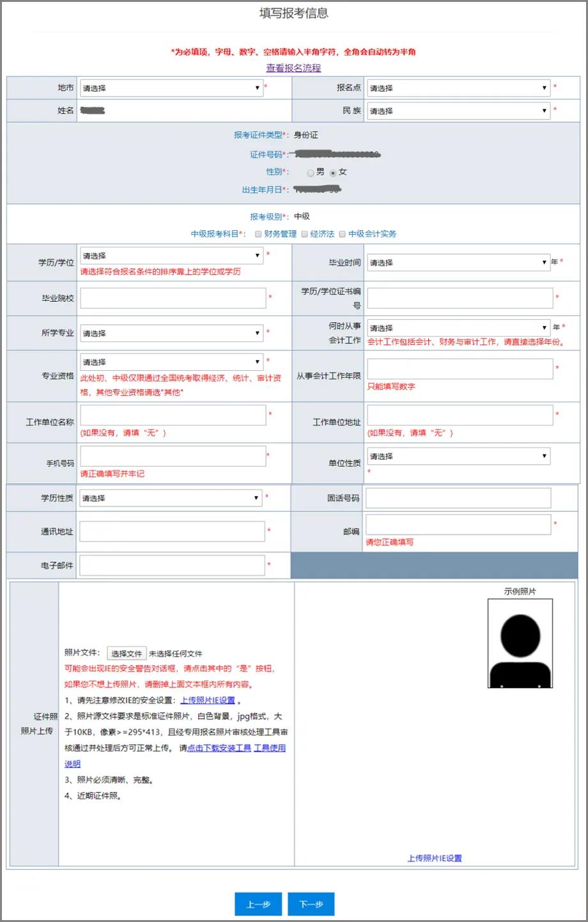Check the 经济法 subject checkbox
The height and width of the screenshot is (922, 588).
click(x=305, y=234)
